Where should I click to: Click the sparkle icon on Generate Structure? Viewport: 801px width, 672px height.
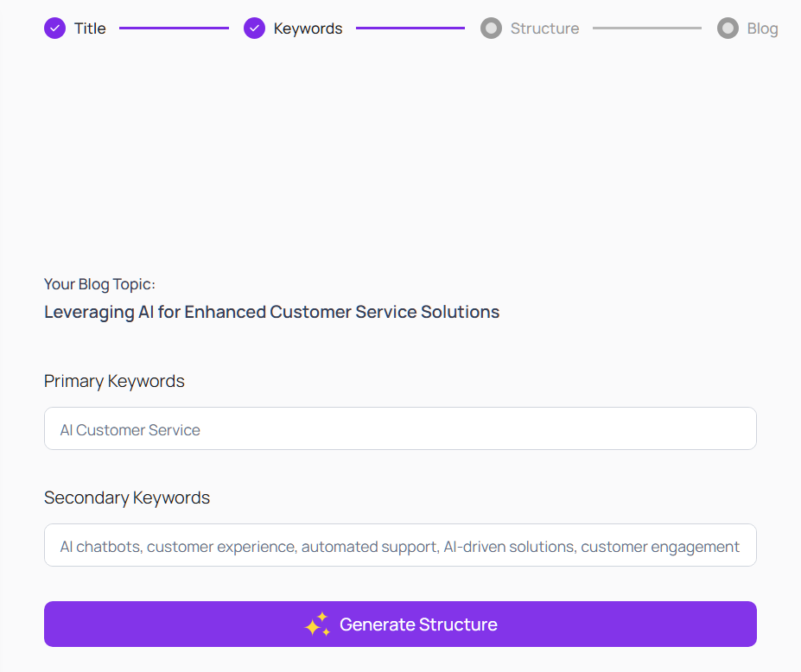pos(317,624)
